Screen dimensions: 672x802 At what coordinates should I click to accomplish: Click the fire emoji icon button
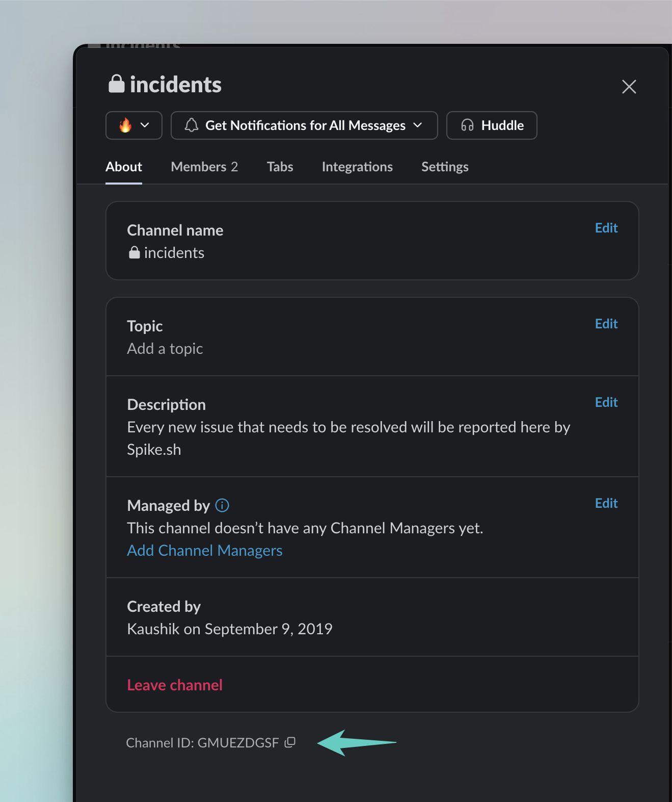point(125,125)
